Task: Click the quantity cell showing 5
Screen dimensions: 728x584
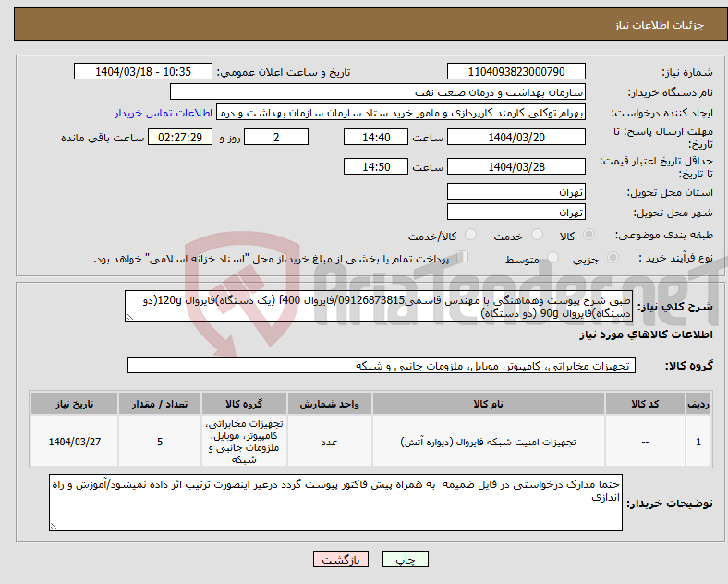Action: pyautogui.click(x=160, y=442)
